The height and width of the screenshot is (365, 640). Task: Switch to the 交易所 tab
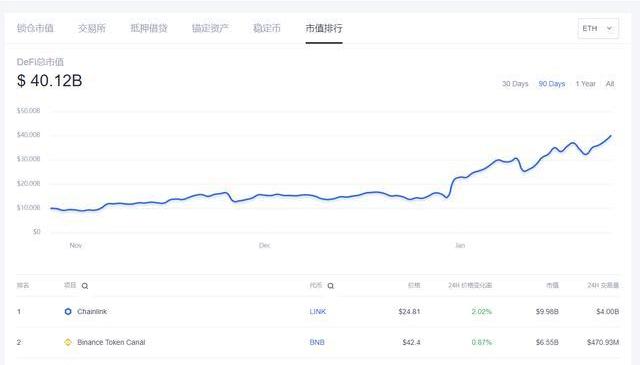[92, 28]
